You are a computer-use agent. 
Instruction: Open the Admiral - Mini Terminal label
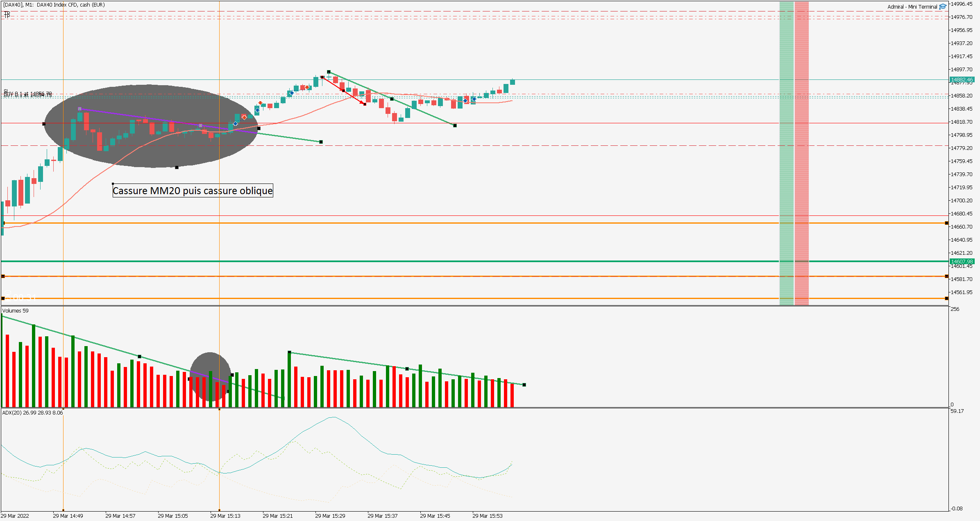(912, 7)
